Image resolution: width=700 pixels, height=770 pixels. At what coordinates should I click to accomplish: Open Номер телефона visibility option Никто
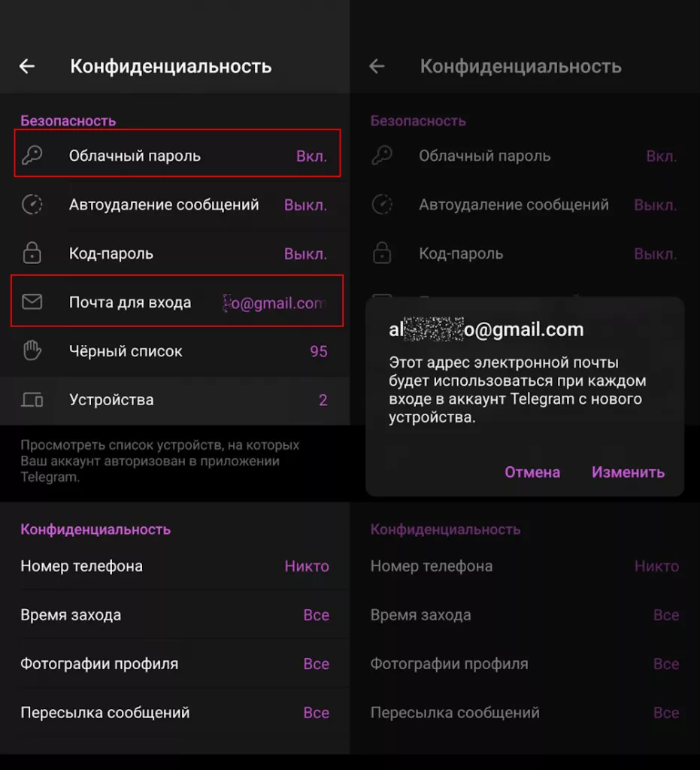(x=307, y=566)
